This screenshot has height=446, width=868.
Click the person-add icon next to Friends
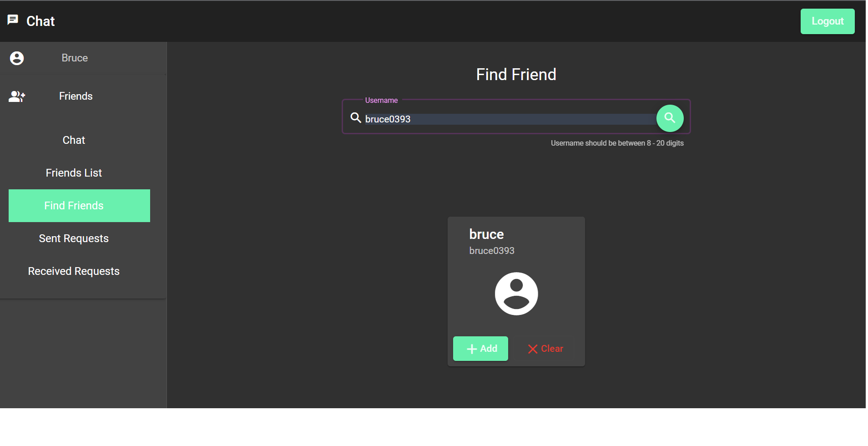(x=16, y=96)
